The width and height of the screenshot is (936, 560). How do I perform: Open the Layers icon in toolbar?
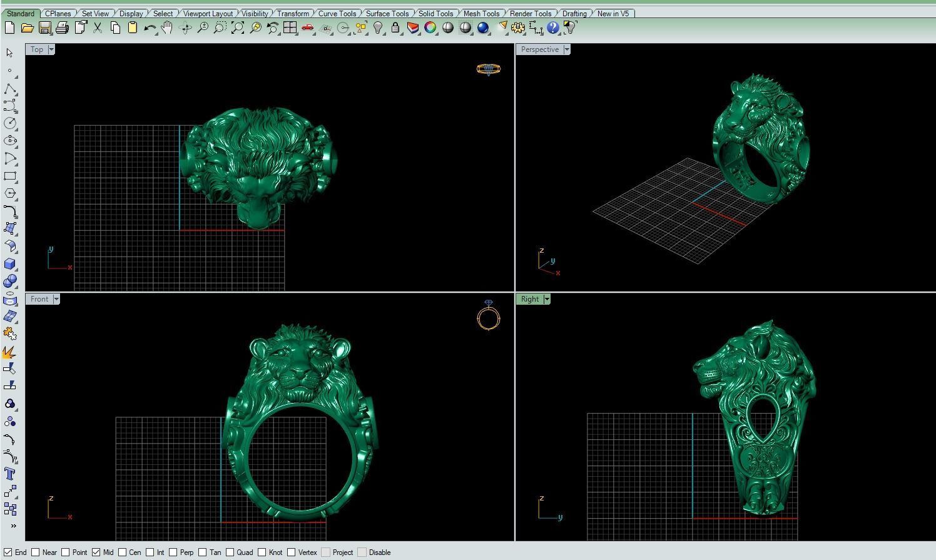[x=413, y=28]
